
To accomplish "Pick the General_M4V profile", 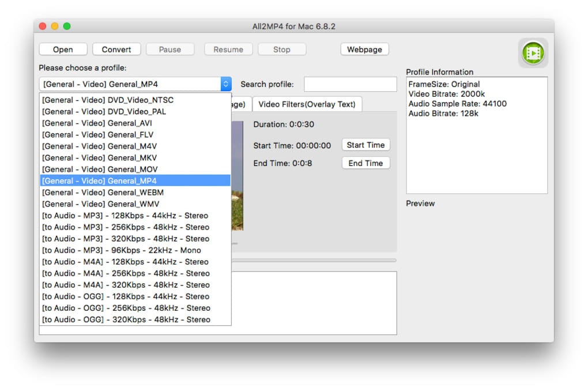I will 135,146.
